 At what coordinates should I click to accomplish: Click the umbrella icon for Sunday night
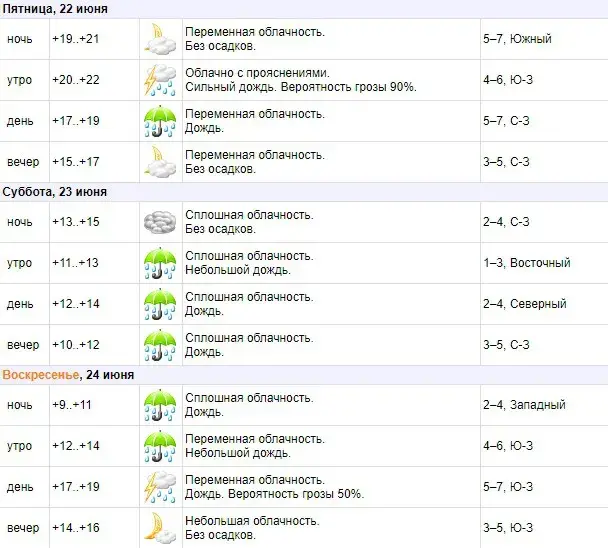160,405
